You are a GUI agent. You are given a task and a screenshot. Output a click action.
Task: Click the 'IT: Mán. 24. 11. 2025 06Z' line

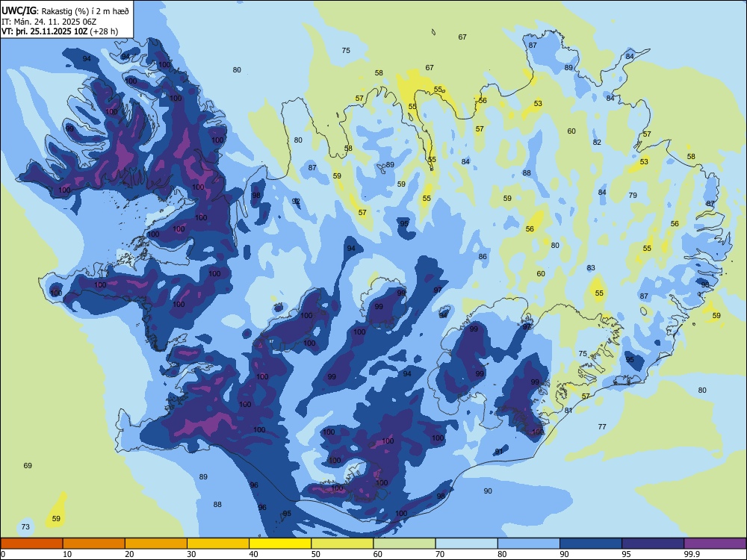pyautogui.click(x=49, y=22)
